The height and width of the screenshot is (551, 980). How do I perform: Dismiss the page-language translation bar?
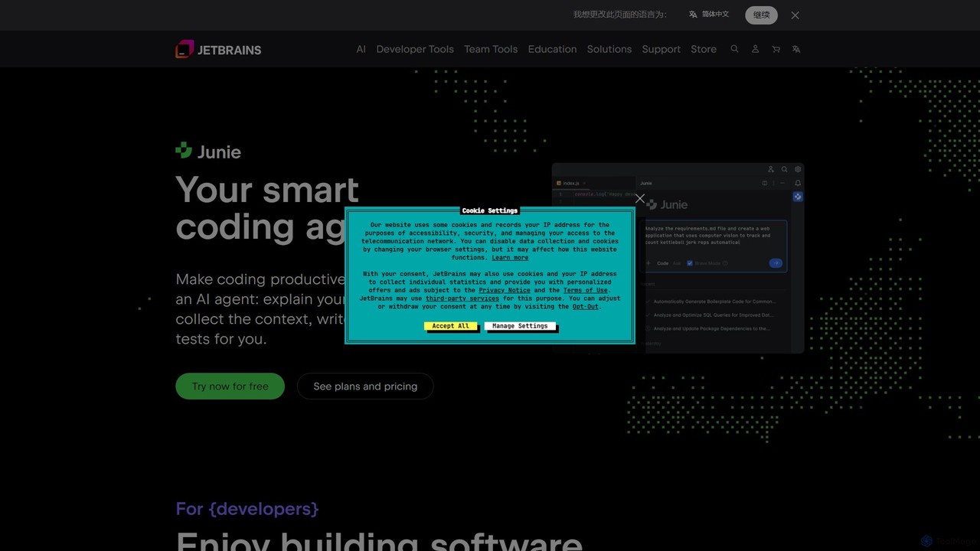coord(795,15)
